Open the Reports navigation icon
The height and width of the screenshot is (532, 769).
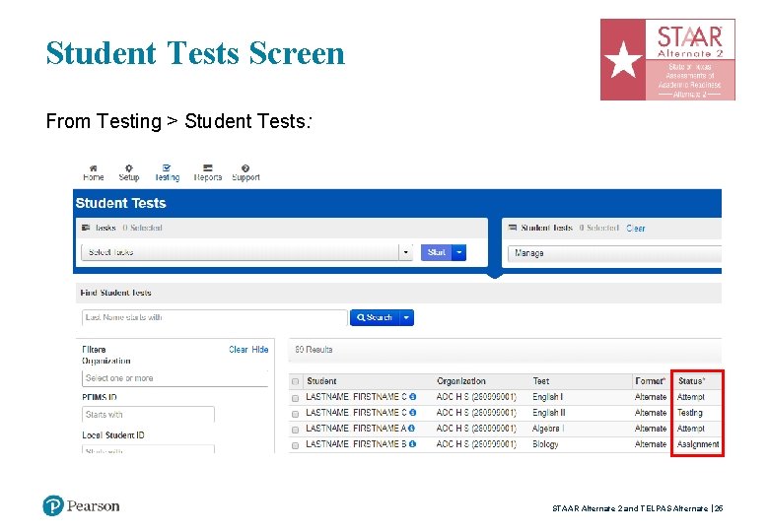[x=208, y=168]
